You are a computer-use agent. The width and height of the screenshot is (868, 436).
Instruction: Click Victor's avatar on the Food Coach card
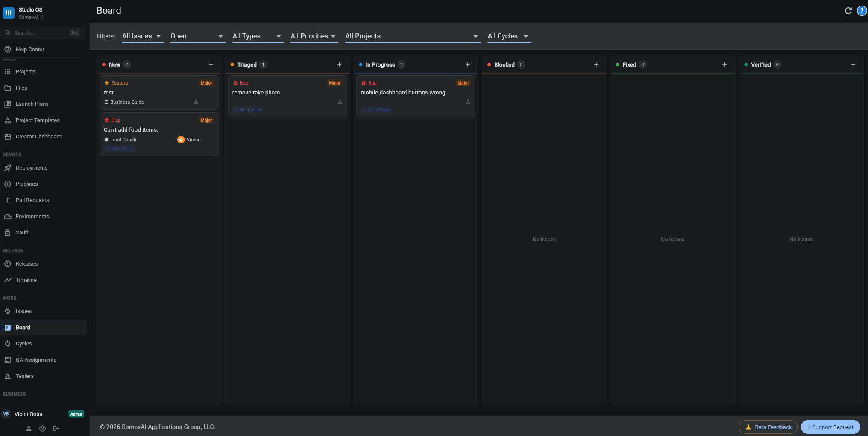181,139
